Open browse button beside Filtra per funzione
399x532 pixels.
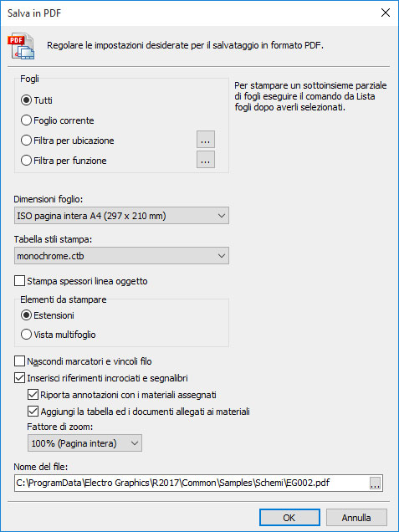206,160
